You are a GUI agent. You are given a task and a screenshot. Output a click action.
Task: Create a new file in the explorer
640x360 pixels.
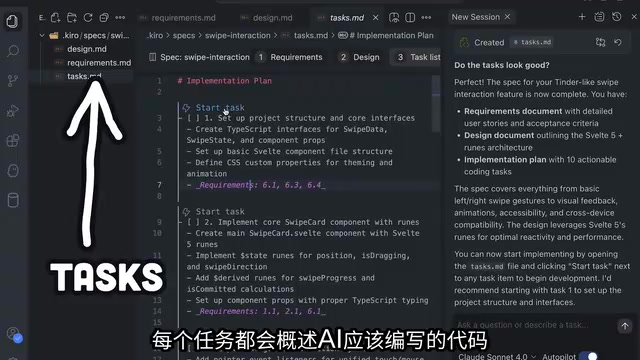tap(56, 18)
